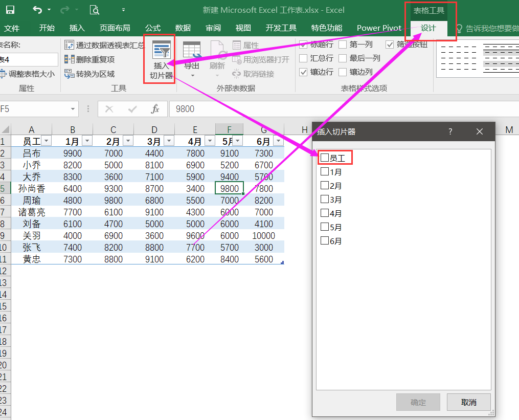
Task: Open the Customize Quick Access Toolbar arrow
Action: pyautogui.click(x=123, y=10)
